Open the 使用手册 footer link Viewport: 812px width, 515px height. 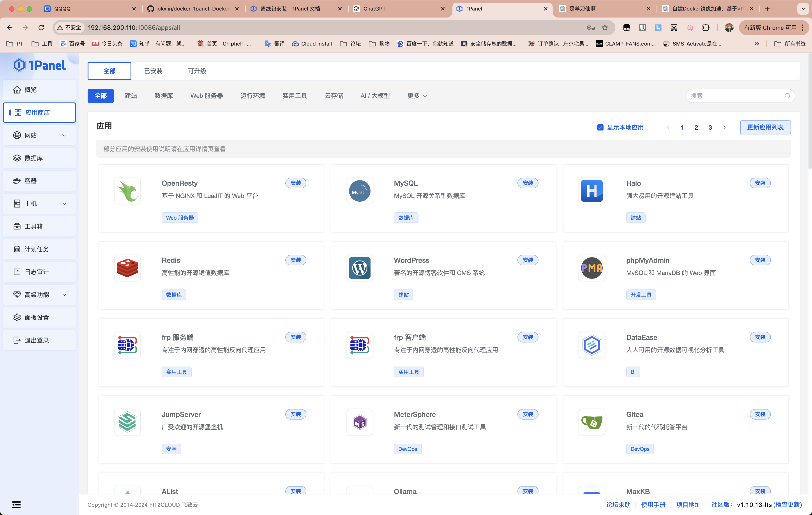click(653, 504)
